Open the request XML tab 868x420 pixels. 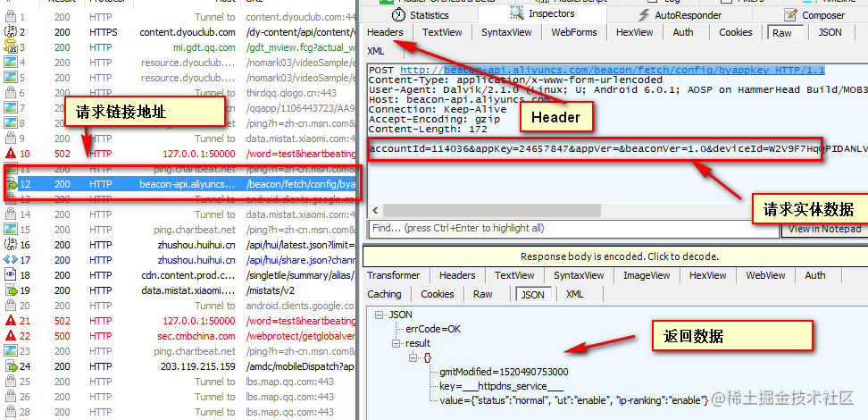click(376, 51)
